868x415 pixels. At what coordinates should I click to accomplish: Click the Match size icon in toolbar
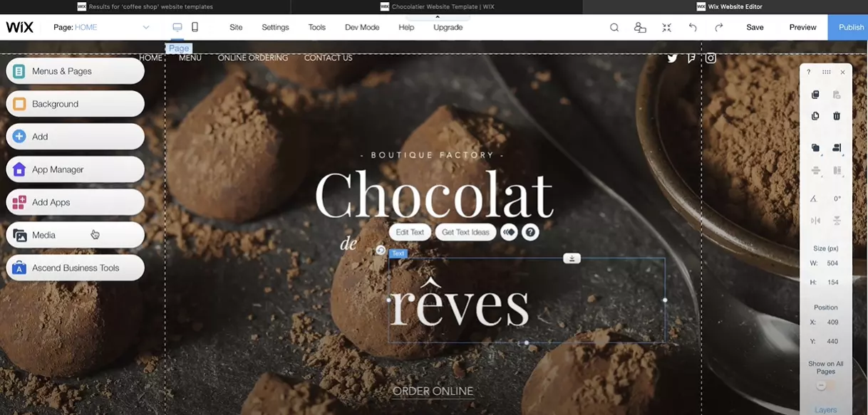(x=837, y=171)
